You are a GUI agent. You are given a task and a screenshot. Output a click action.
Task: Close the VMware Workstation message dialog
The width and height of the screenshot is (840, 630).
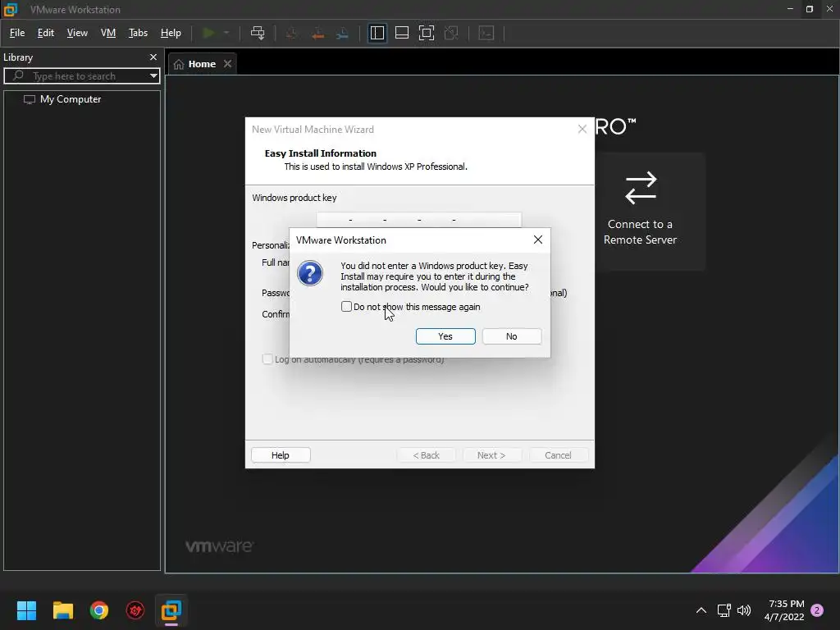point(538,240)
